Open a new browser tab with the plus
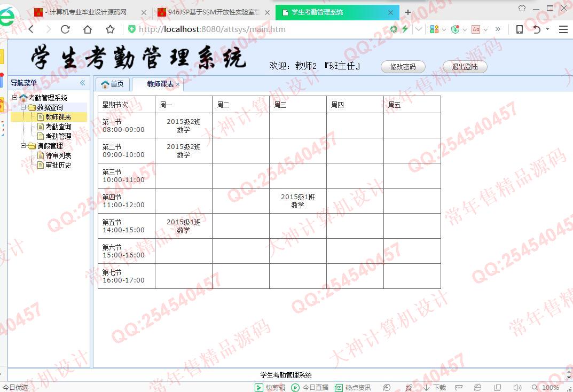The image size is (573, 392). coord(408,12)
